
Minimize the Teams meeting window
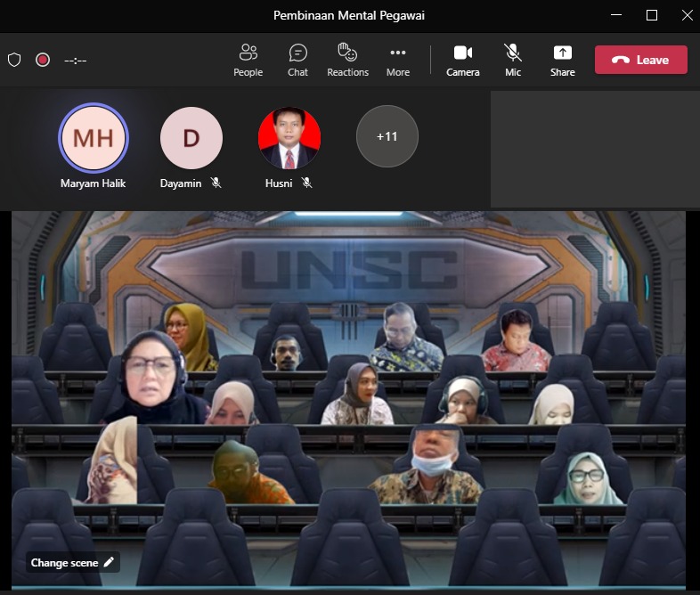point(616,15)
